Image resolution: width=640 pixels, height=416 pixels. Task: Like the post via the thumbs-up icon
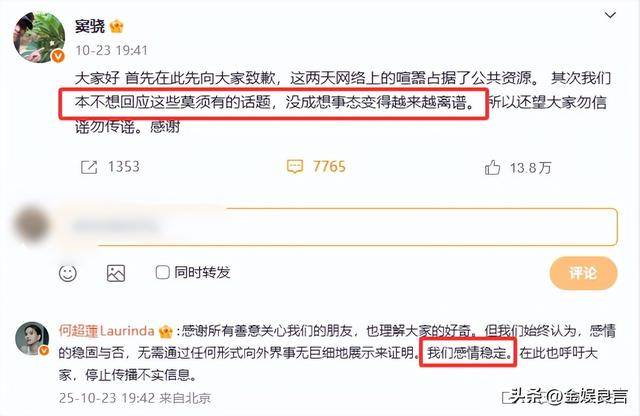tap(492, 167)
